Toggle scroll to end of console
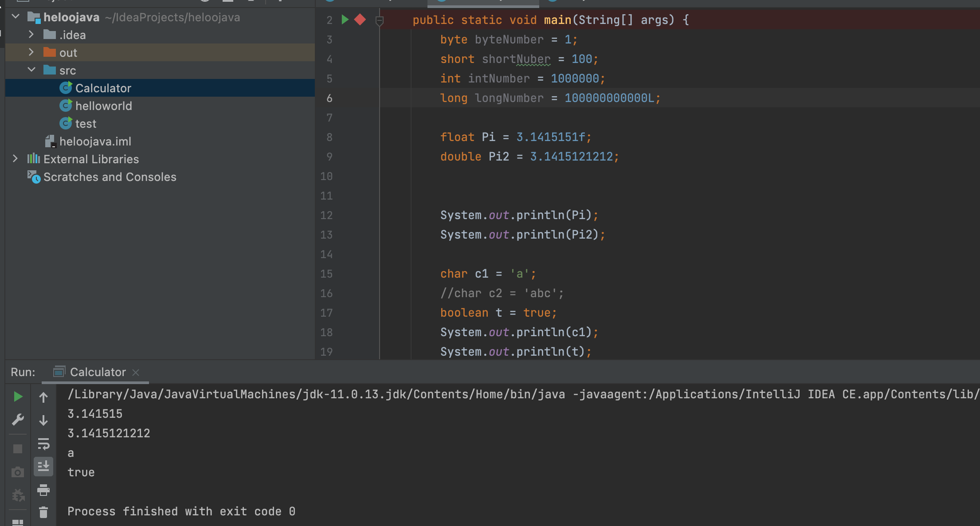Image resolution: width=980 pixels, height=526 pixels. (43, 467)
